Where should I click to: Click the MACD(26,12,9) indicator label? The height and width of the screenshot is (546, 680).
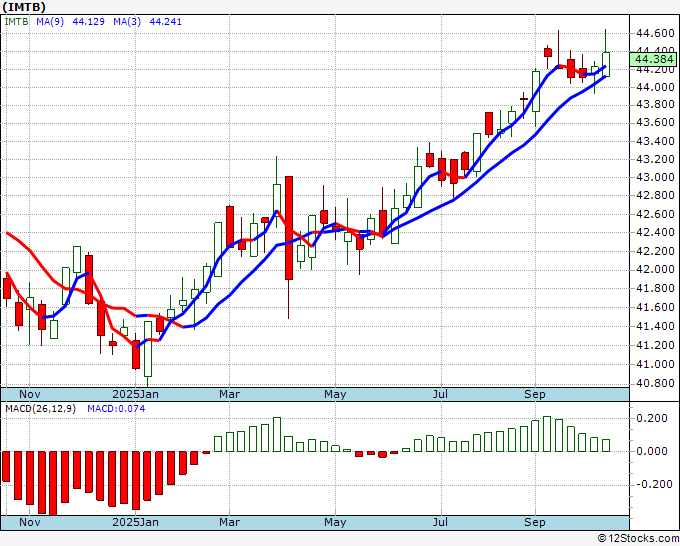(x=40, y=409)
